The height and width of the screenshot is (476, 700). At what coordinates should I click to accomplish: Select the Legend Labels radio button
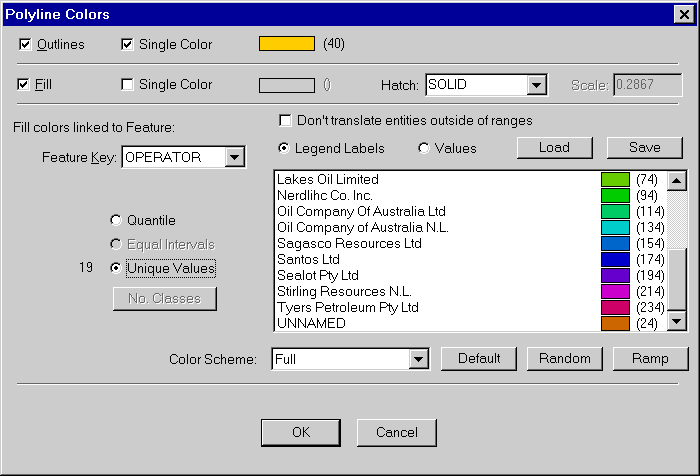tap(284, 148)
